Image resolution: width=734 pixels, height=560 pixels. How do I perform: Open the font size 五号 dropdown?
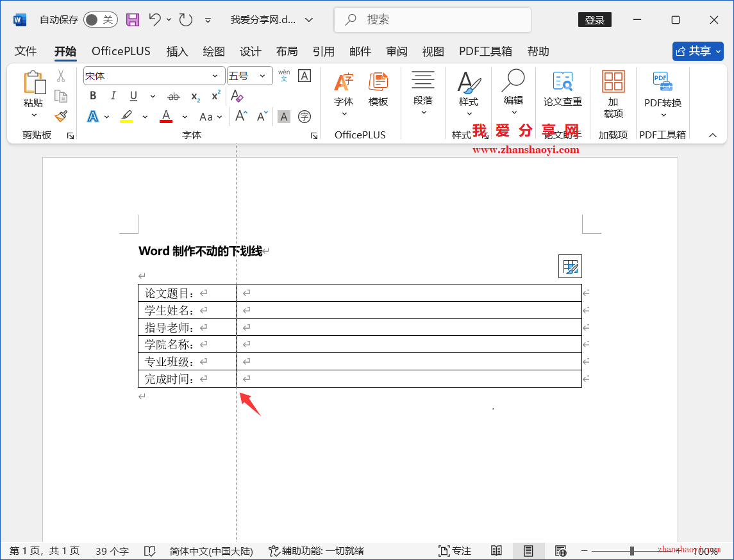click(x=263, y=76)
